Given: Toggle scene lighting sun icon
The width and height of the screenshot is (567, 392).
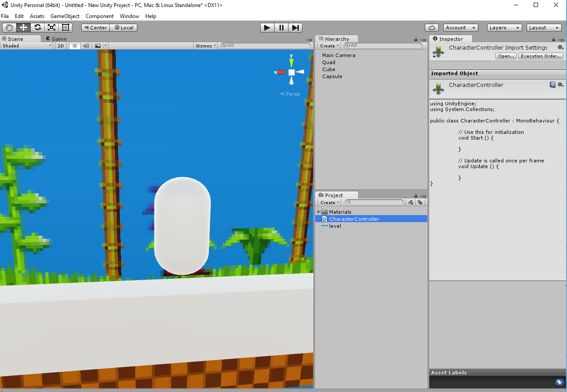Looking at the screenshot, I should coord(75,46).
